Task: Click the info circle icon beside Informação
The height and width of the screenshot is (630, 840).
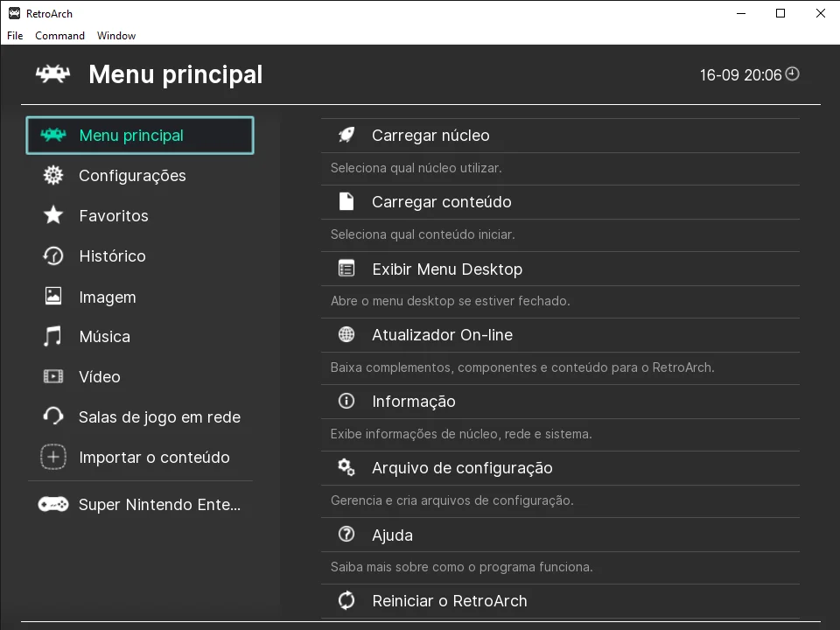Action: pyautogui.click(x=346, y=401)
